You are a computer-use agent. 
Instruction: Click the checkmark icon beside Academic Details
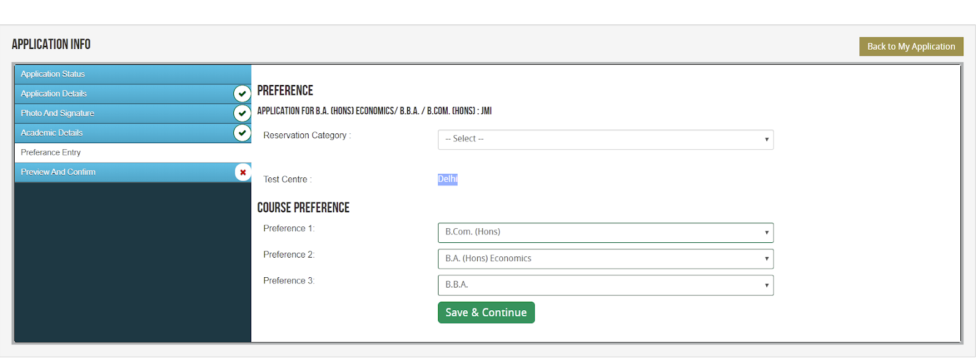pyautogui.click(x=243, y=133)
